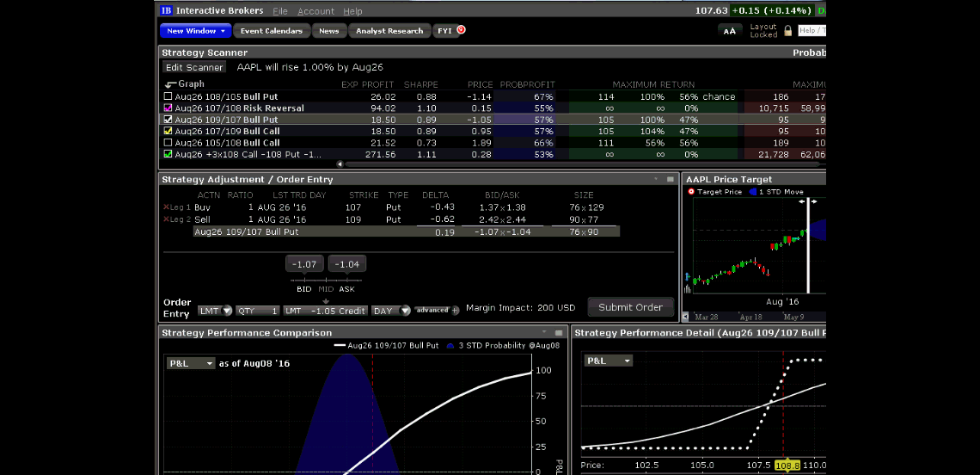
Task: Click the Submit Order button
Action: click(630, 307)
